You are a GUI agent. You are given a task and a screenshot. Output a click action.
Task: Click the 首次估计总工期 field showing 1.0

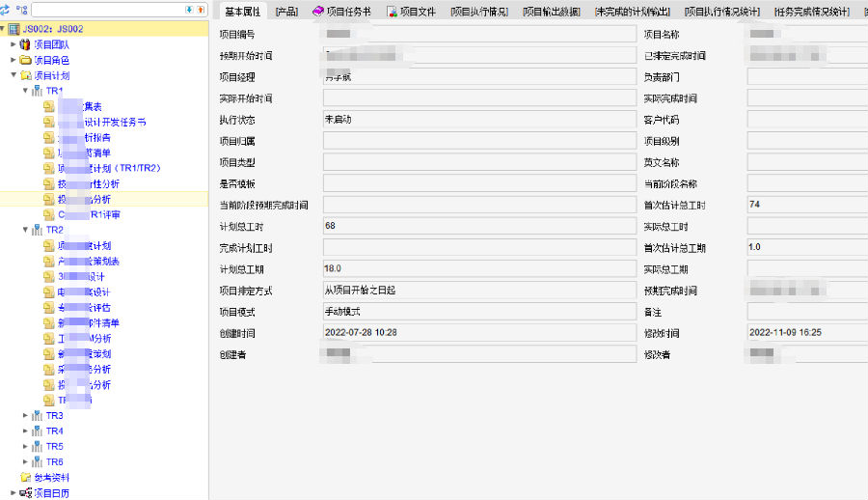(807, 247)
